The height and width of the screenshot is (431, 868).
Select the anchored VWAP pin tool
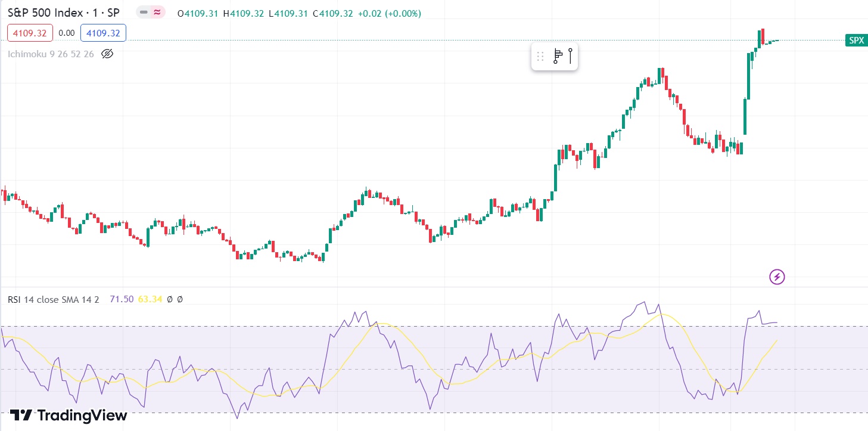pyautogui.click(x=570, y=56)
